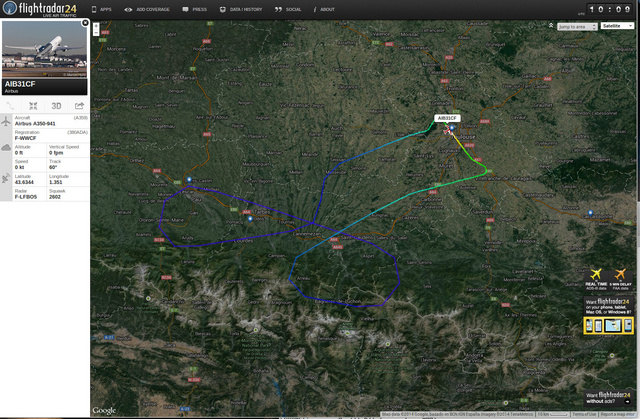This screenshot has width=640, height=419.
Task: Click Want flightradar24 without ads link
Action: coord(608,398)
